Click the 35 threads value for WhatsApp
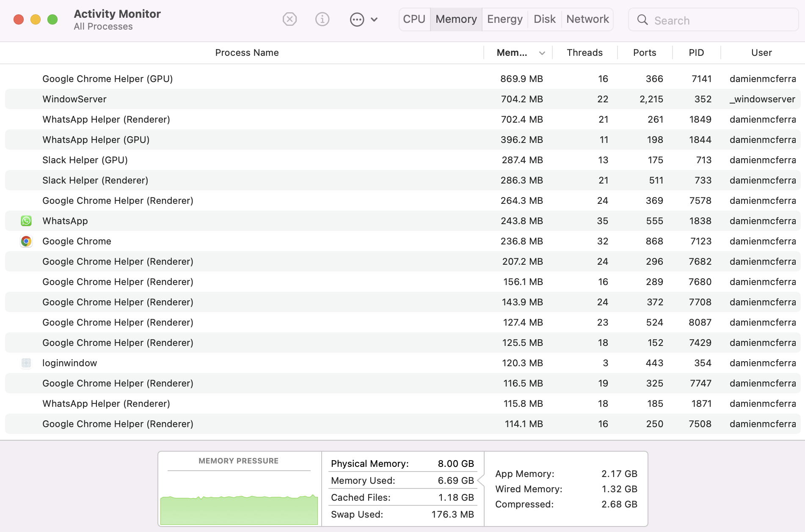 pos(603,221)
